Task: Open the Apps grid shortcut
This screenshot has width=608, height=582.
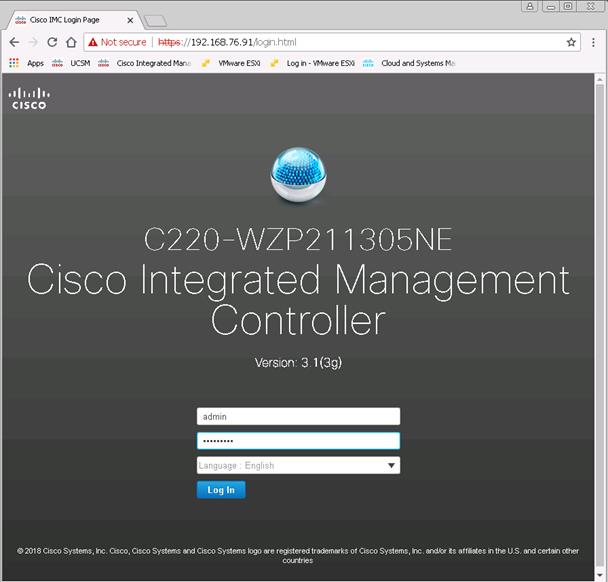Action: [26, 63]
